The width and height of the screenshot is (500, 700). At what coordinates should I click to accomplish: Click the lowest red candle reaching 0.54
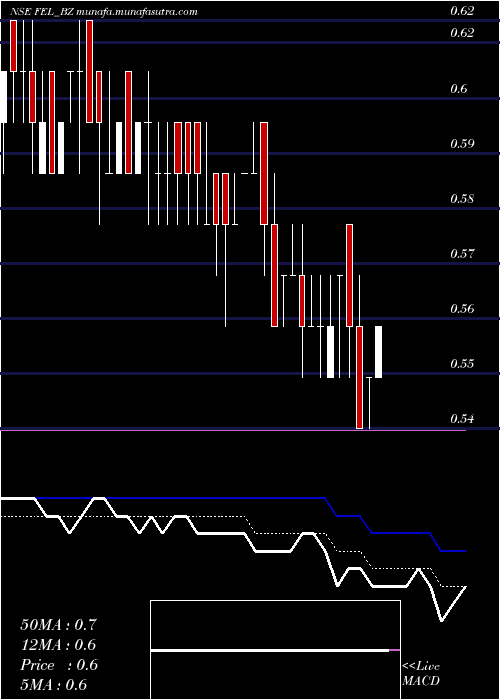pos(359,378)
